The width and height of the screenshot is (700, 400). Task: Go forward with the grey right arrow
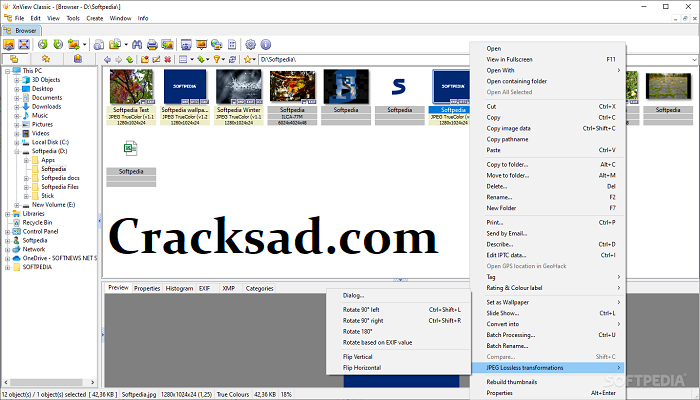point(118,59)
